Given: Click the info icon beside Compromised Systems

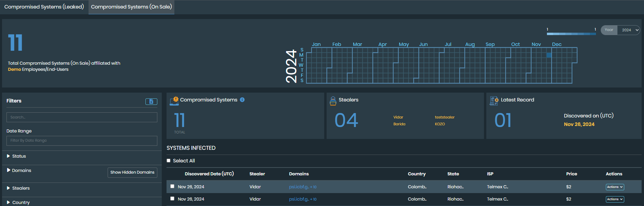Looking at the screenshot, I should click(x=242, y=100).
